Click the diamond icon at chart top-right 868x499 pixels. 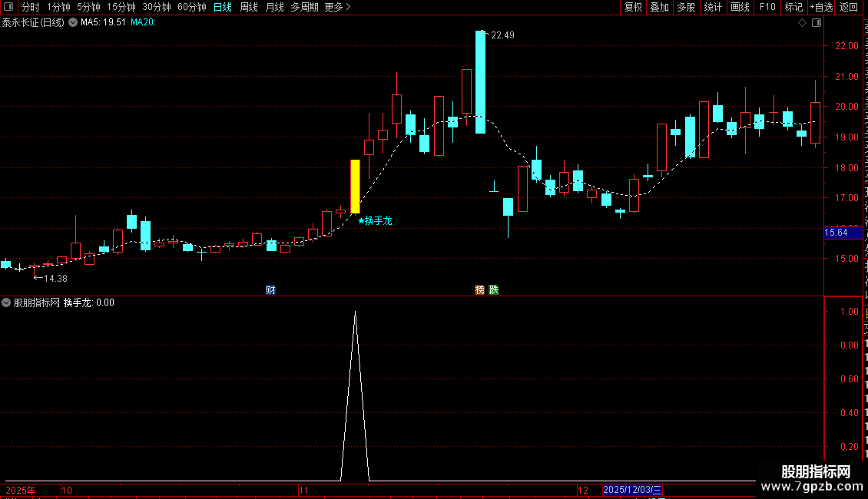[802, 23]
